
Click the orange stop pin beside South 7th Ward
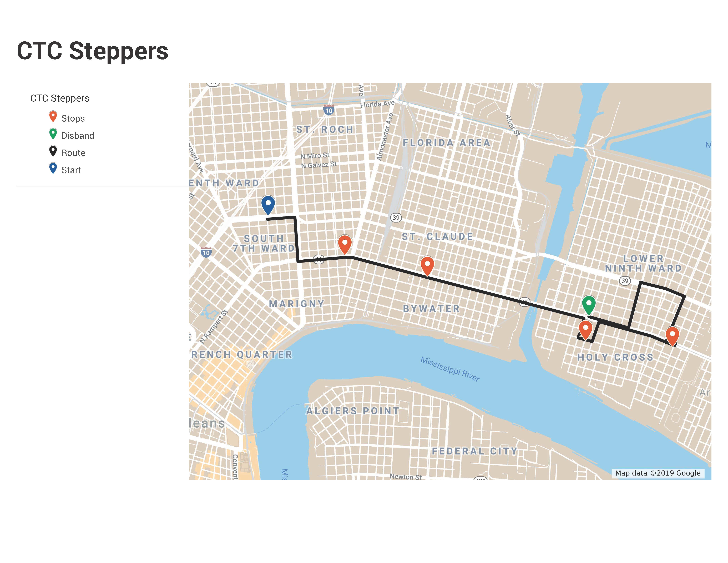pos(345,244)
